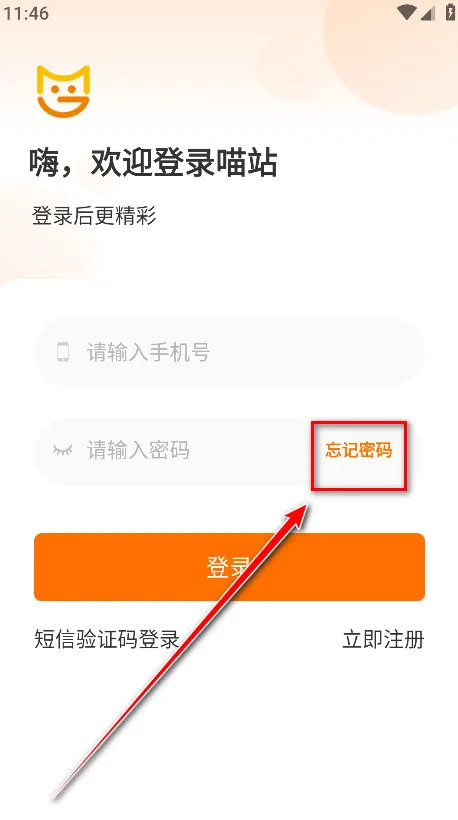Viewport: 458px width, 820px height.
Task: Tap the decorative orange circle at top right
Action: pyautogui.click(x=397, y=52)
